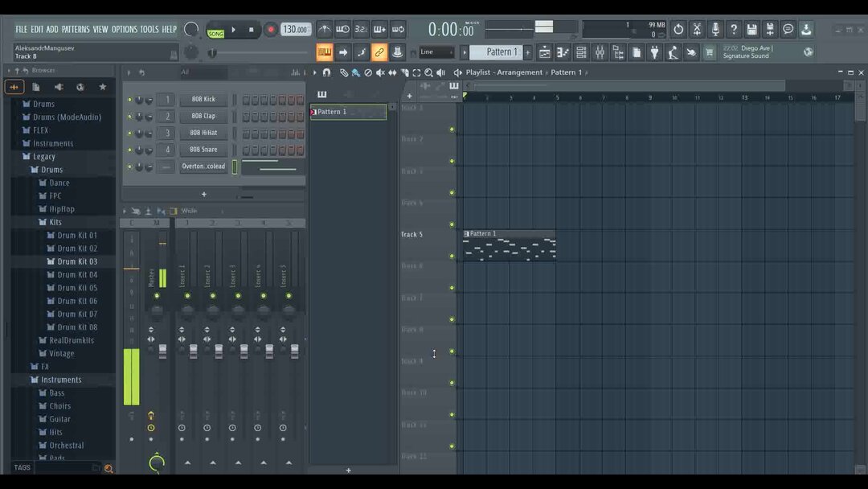This screenshot has height=489, width=868.
Task: Click the circular-arrow undo history icon
Action: [678, 29]
